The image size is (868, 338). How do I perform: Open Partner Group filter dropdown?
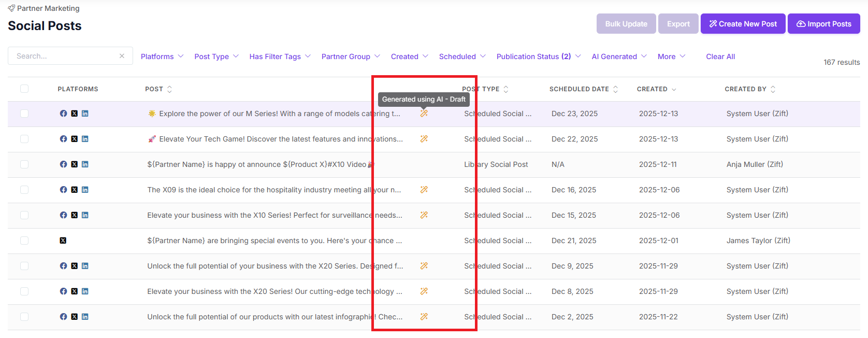tap(351, 57)
